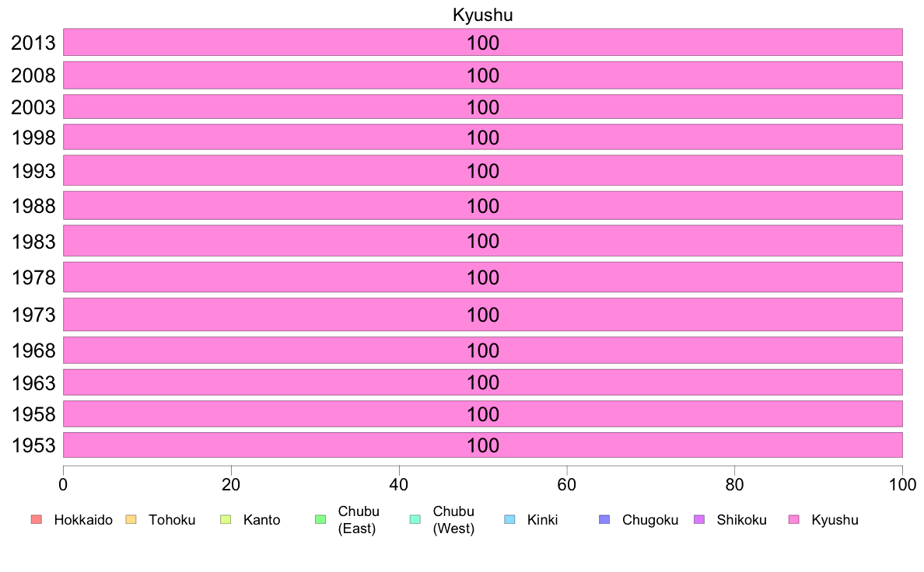Click the Chugoku legend color swatch
Viewport: 924px width, 572px height.
pos(604,520)
